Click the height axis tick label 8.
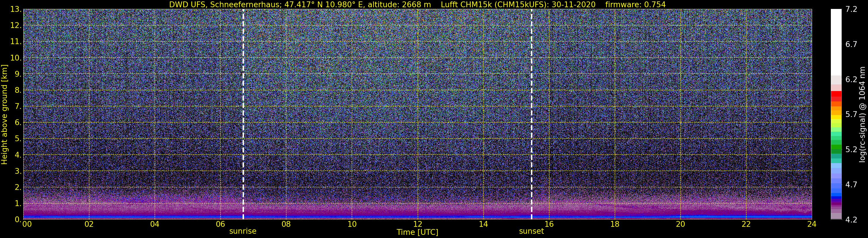The image size is (868, 238). [18, 90]
